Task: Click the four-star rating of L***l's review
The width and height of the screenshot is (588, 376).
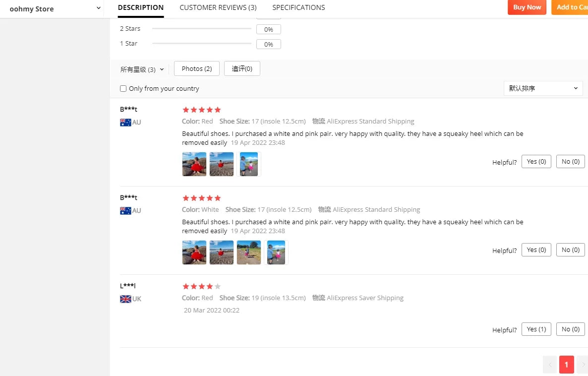Action: pyautogui.click(x=201, y=287)
